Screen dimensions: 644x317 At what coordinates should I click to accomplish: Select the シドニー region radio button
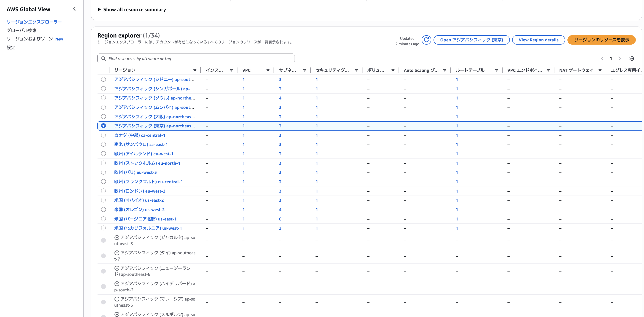point(103,79)
